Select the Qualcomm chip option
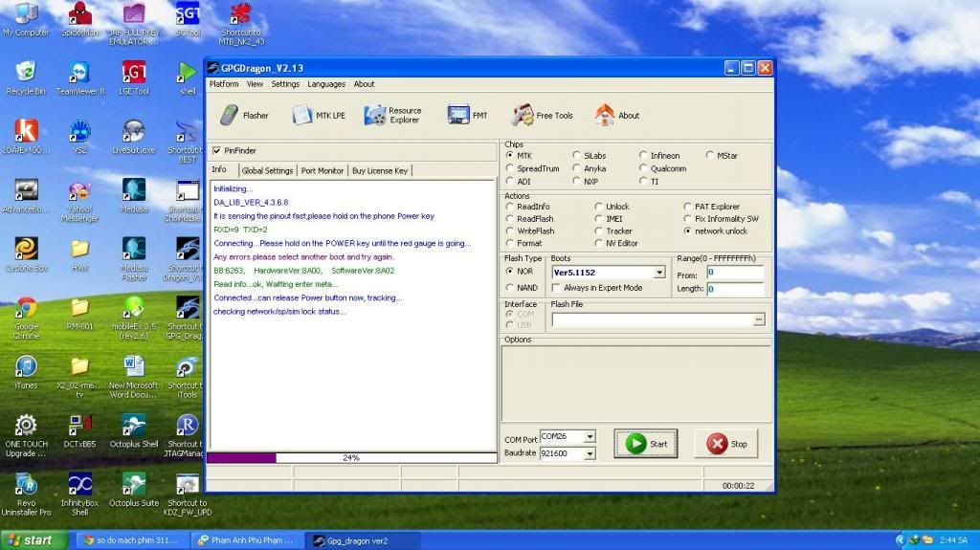Image resolution: width=980 pixels, height=550 pixels. (x=643, y=168)
